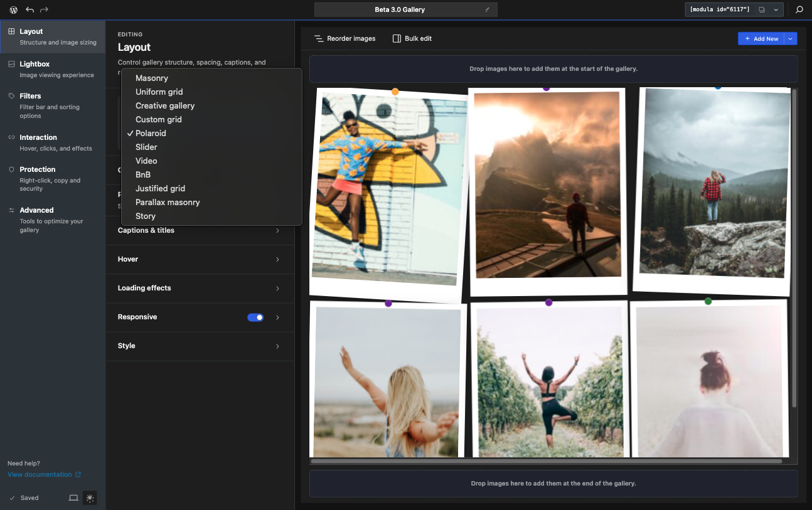Copy the modula shortcode icon
812x510 pixels.
[x=762, y=10]
